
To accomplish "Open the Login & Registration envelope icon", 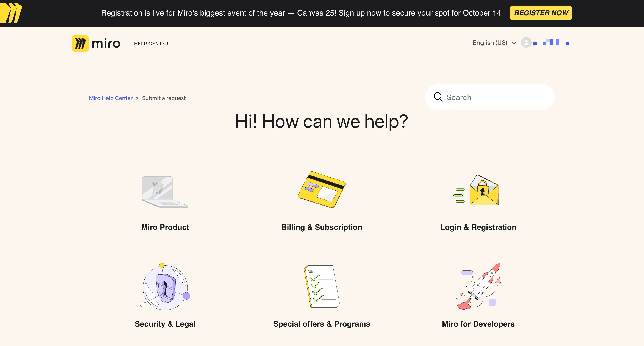I will pyautogui.click(x=476, y=190).
